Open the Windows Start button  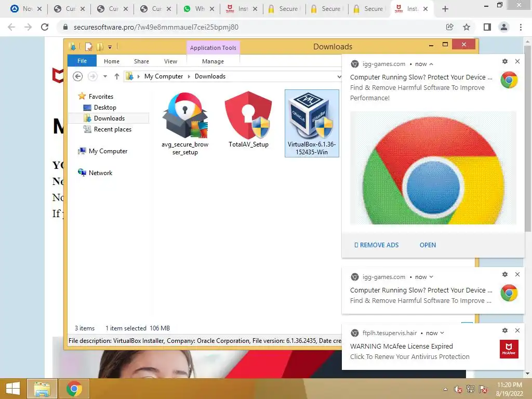coord(12,389)
